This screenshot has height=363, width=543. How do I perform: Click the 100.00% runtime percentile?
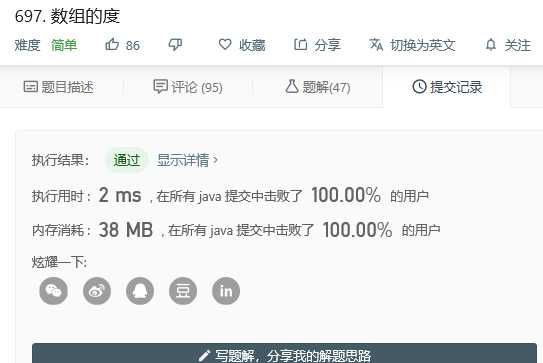click(x=346, y=195)
